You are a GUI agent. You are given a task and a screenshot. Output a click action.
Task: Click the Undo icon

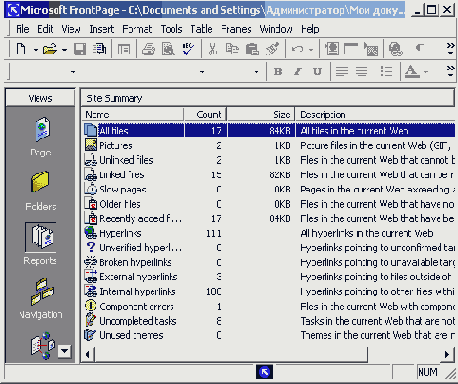(x=297, y=49)
